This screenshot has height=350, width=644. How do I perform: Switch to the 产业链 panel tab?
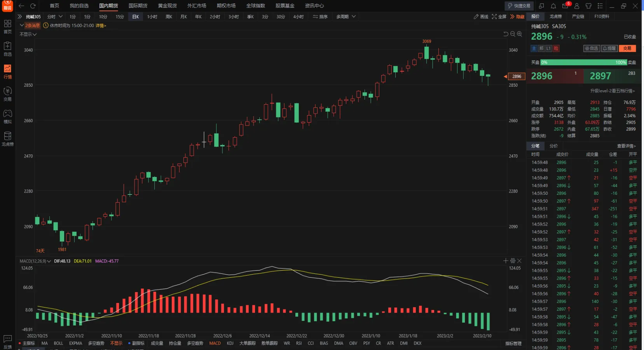click(x=578, y=16)
